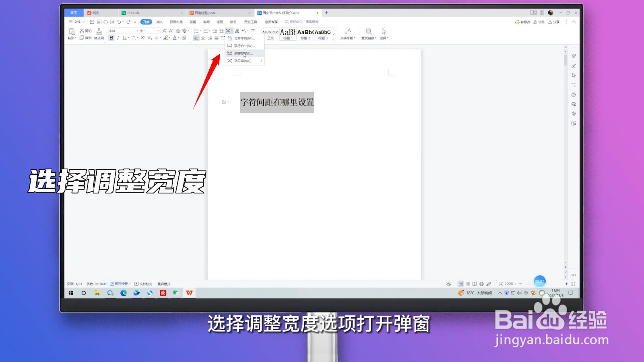Click the numbered list icon
The width and height of the screenshot is (644, 362).
pos(205,31)
